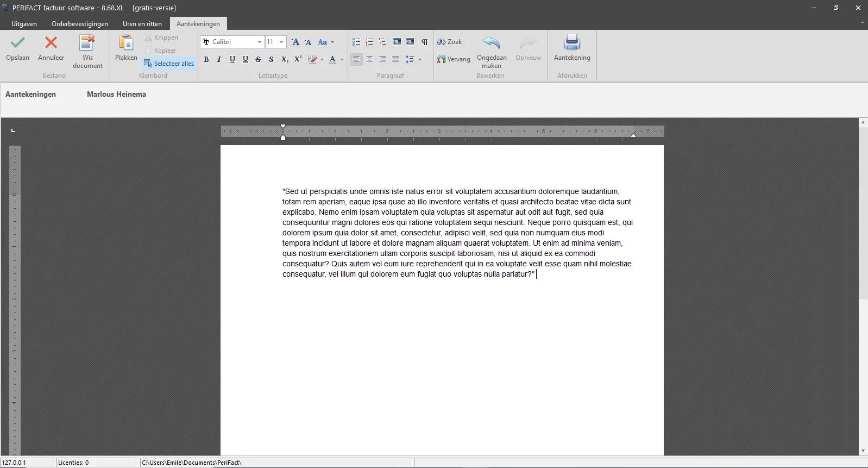
Task: Decrease paragraph indent
Action: [x=397, y=42]
